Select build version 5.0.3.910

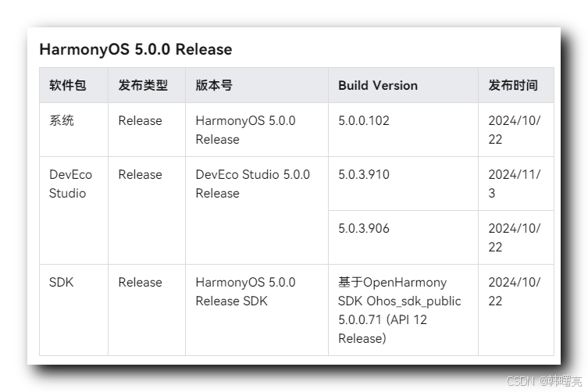[x=364, y=175]
